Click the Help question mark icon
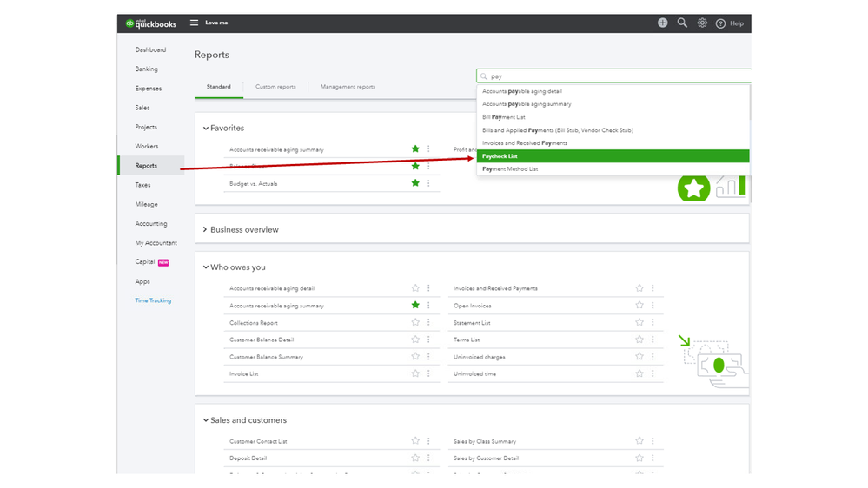868x488 pixels. click(x=720, y=23)
